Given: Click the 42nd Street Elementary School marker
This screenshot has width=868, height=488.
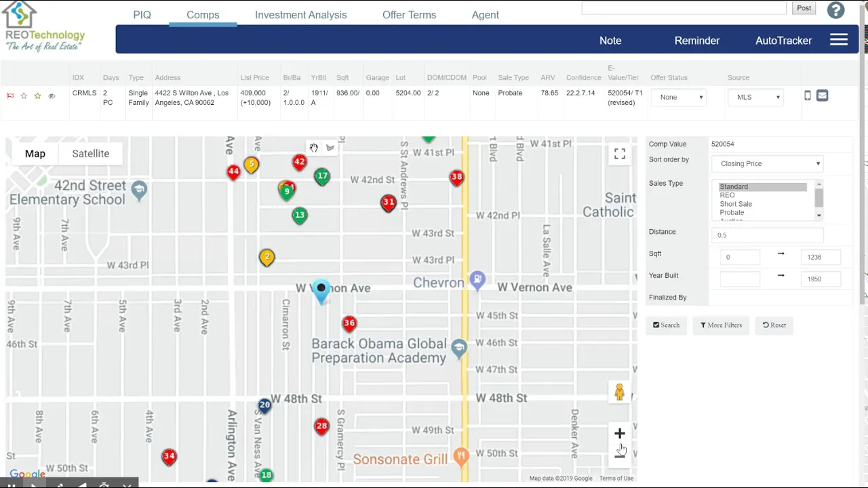Looking at the screenshot, I should 140,190.
